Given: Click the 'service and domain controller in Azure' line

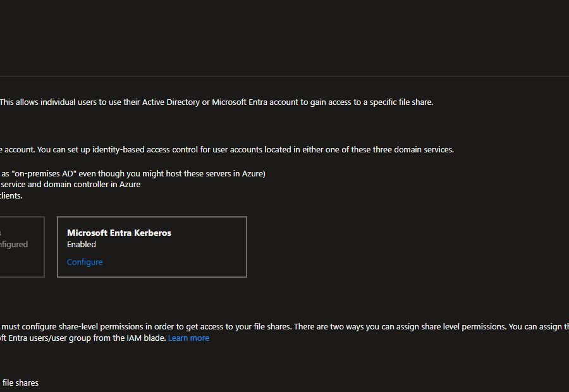Looking at the screenshot, I should tap(70, 185).
